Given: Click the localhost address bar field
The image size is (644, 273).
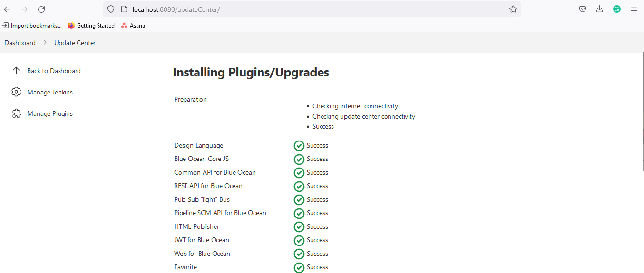Looking at the screenshot, I should point(309,9).
